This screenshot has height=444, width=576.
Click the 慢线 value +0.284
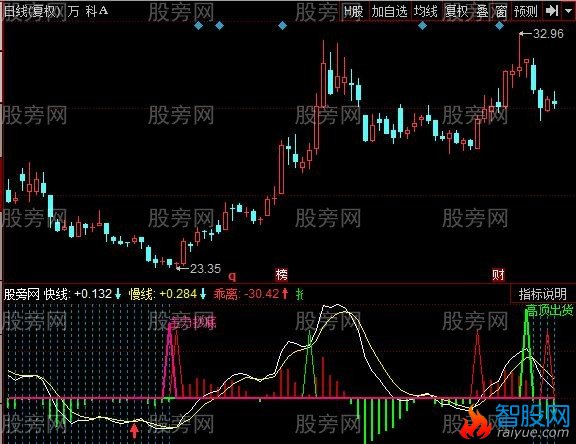pyautogui.click(x=178, y=294)
